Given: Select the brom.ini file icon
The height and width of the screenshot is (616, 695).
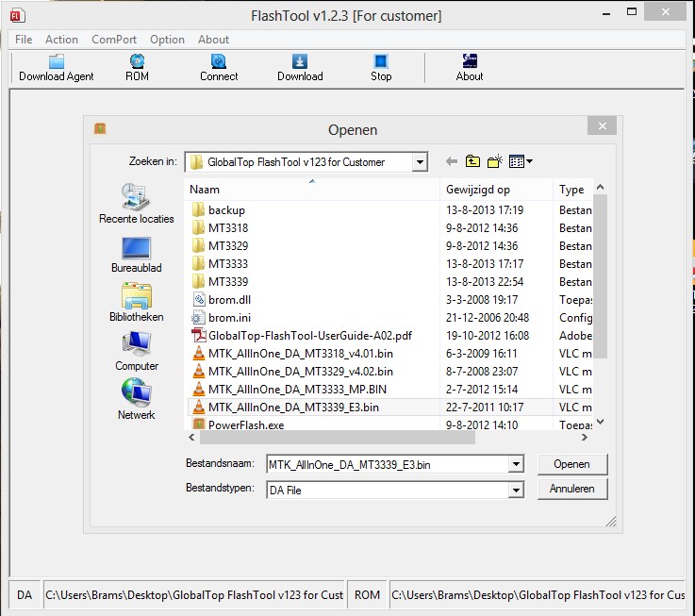Looking at the screenshot, I should [199, 318].
